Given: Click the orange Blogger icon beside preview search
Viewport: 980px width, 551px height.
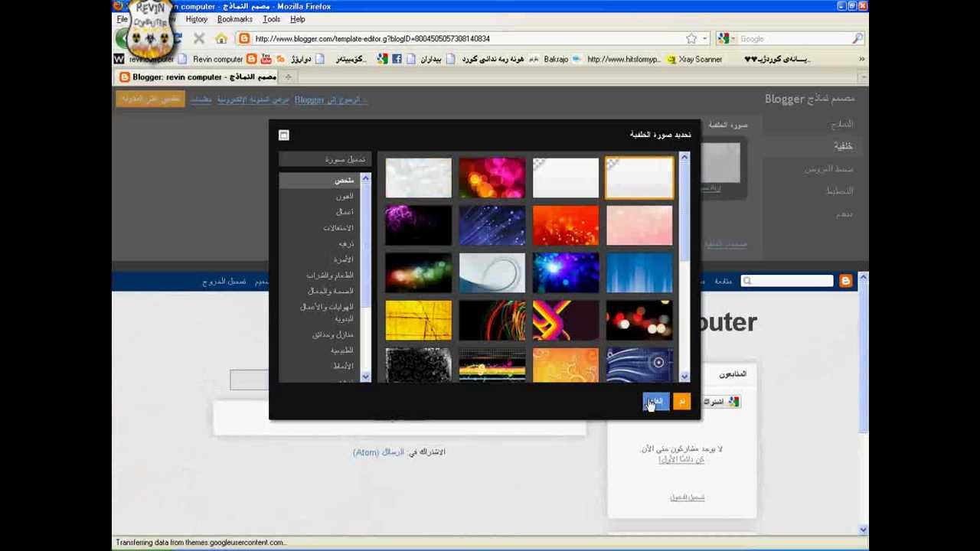Looking at the screenshot, I should [x=845, y=282].
